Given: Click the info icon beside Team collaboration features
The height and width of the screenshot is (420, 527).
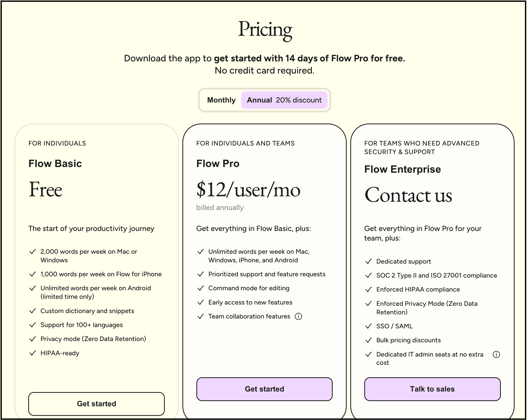Looking at the screenshot, I should tap(298, 316).
